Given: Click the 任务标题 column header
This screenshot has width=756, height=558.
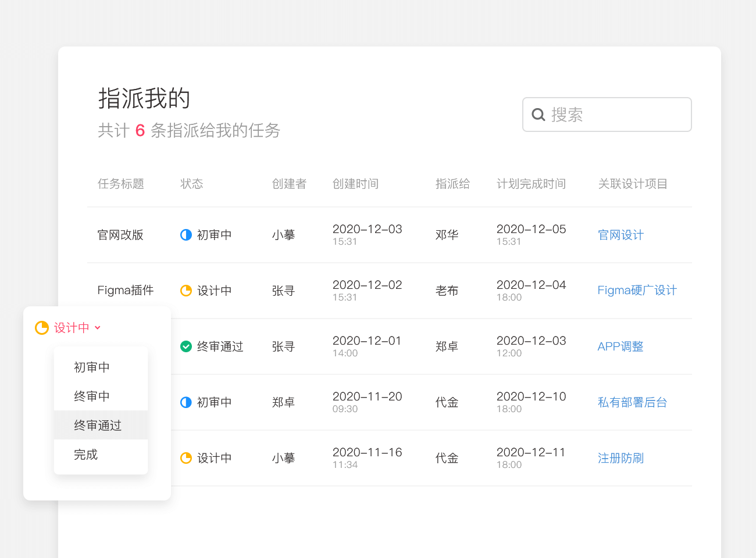Looking at the screenshot, I should pos(121,184).
